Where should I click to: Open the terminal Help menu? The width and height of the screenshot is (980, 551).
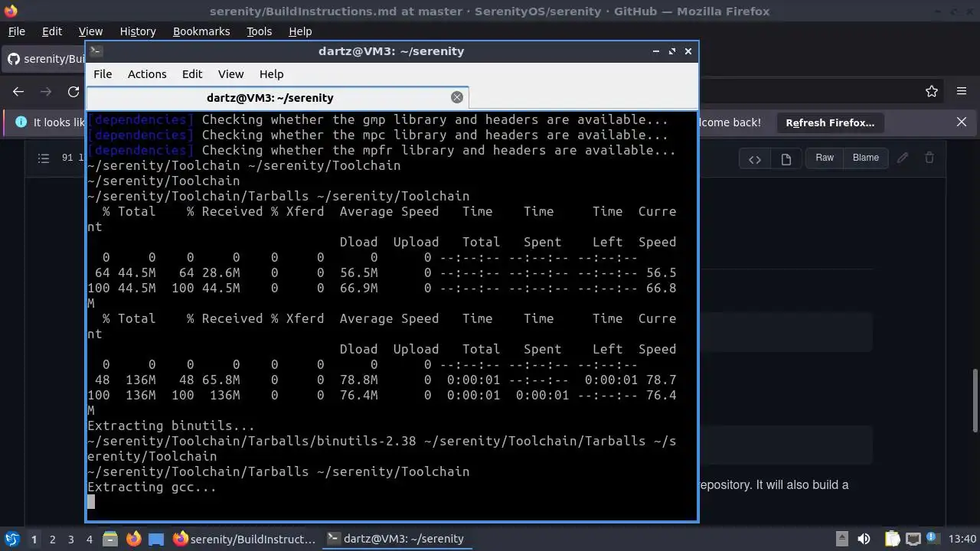[272, 74]
